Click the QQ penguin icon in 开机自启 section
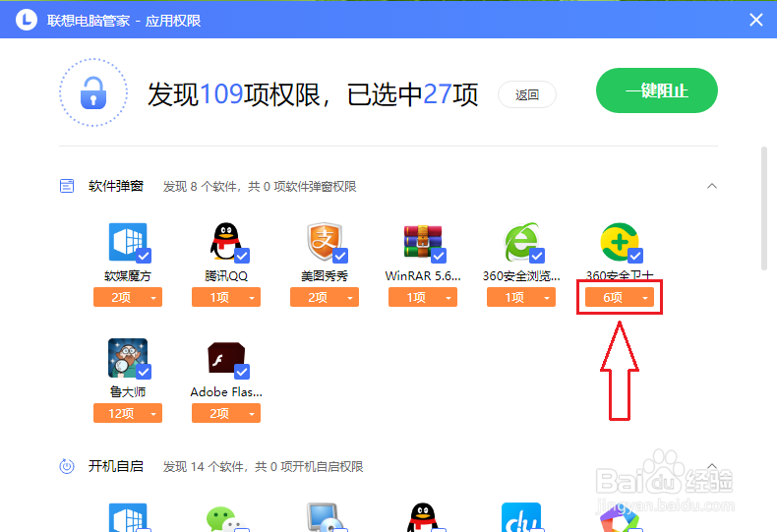Viewport: 777px width, 532px height. point(423,517)
